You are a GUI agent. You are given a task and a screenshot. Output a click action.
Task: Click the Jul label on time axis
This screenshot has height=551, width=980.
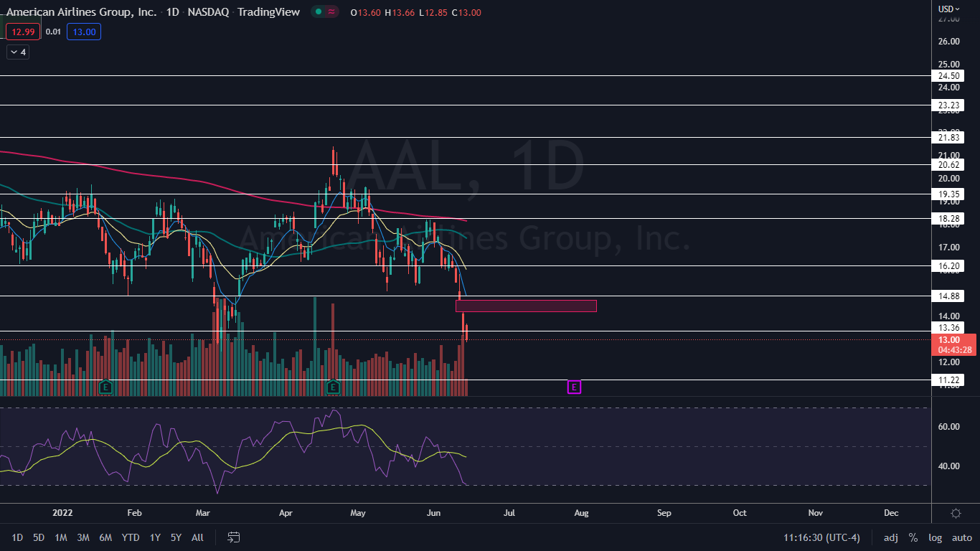[509, 513]
